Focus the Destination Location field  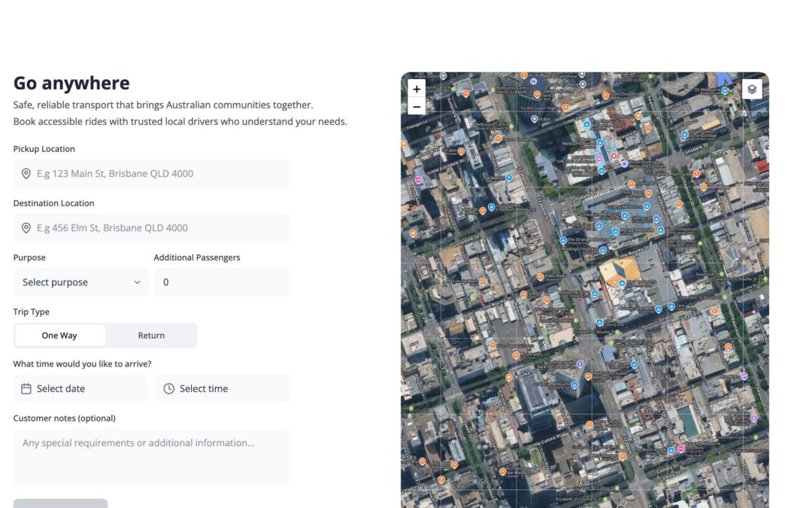point(152,228)
